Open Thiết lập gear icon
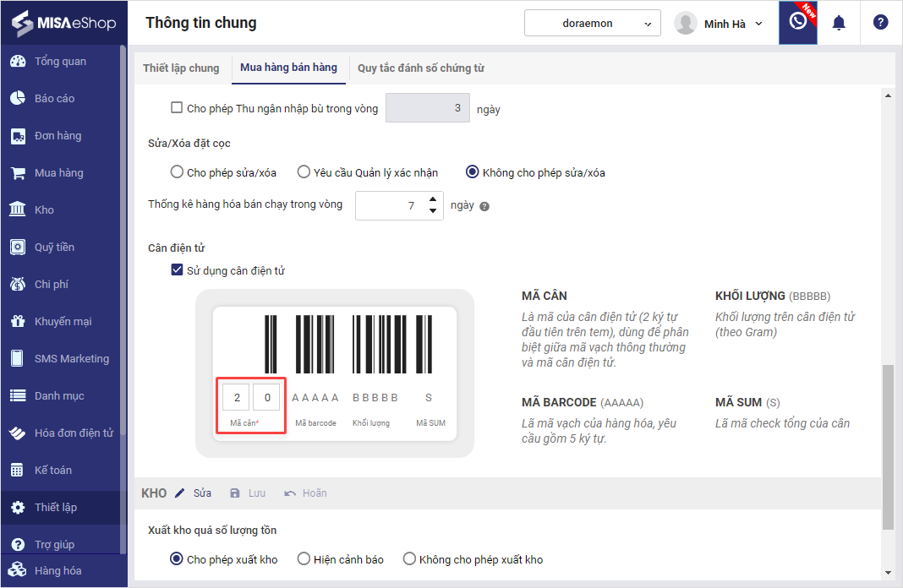Image resolution: width=903 pixels, height=588 pixels. coord(18,508)
